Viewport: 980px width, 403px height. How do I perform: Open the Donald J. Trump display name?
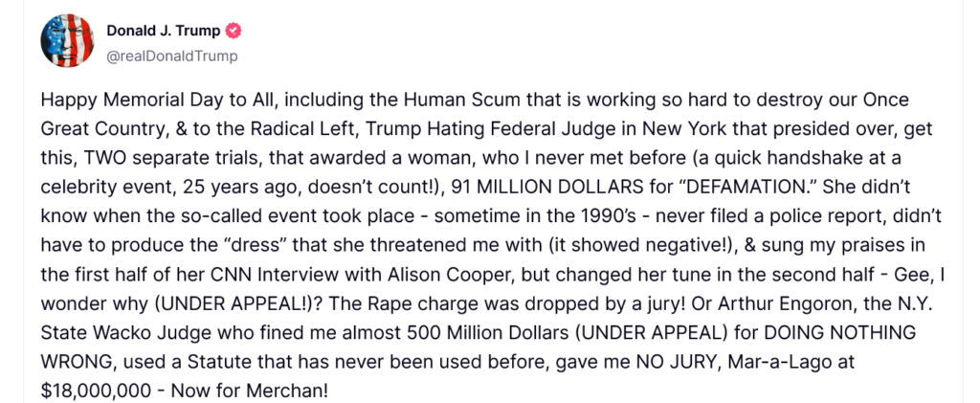pos(161,31)
